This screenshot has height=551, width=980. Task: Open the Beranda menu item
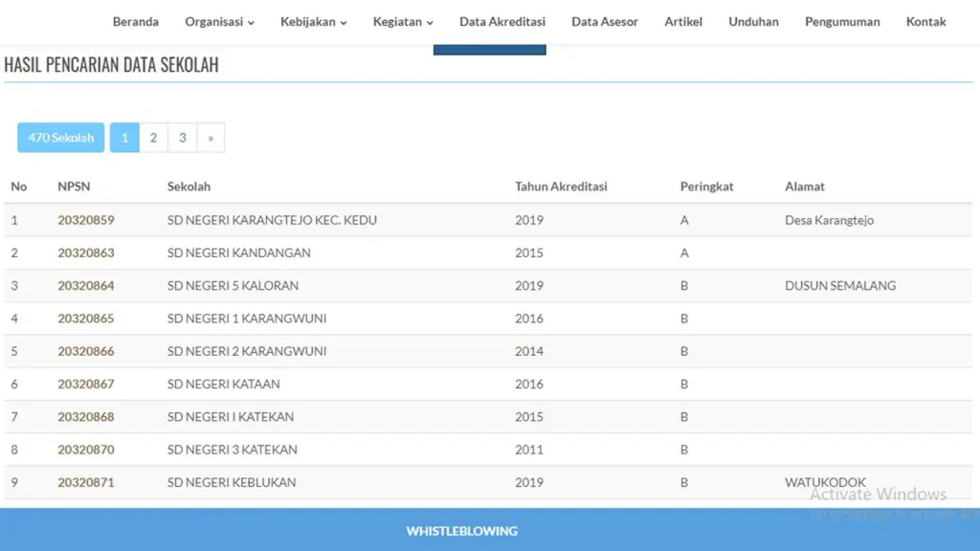pyautogui.click(x=136, y=22)
